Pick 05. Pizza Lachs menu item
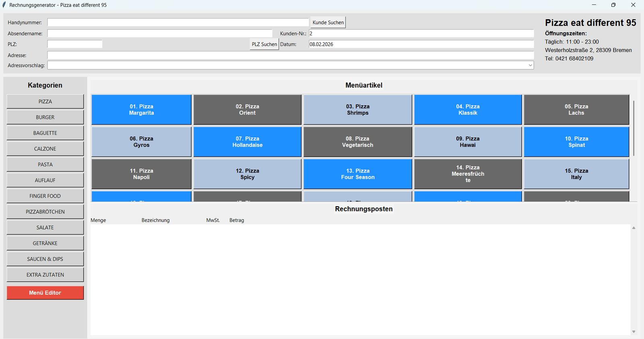Screen dimensions: 644x339 [x=576, y=110]
